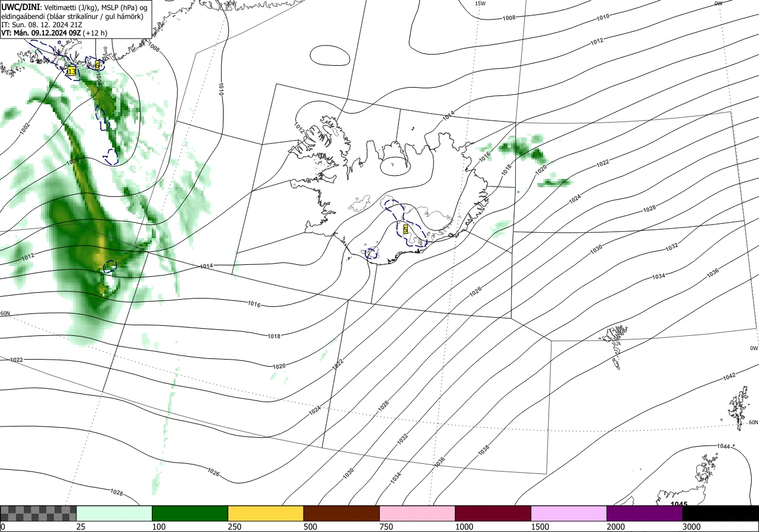Click the bold "1045" pressure label

679,504
